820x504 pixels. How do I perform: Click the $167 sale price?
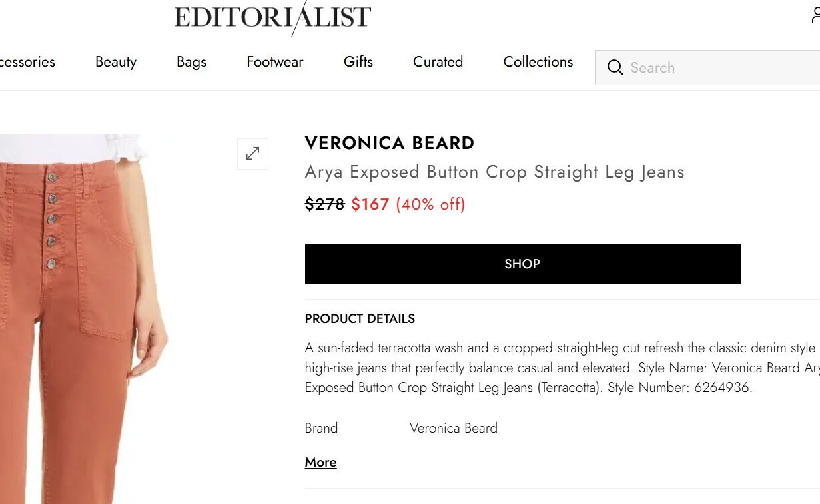pos(370,204)
